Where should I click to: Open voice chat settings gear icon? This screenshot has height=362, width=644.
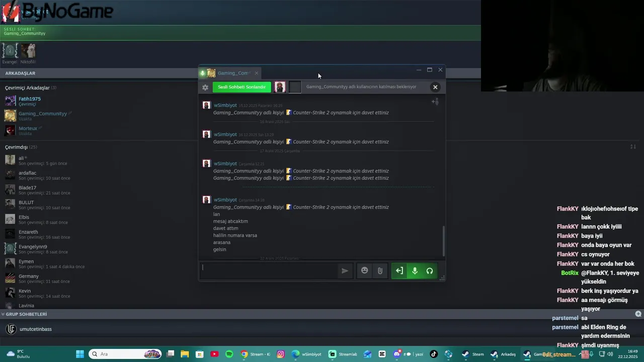pos(205,87)
